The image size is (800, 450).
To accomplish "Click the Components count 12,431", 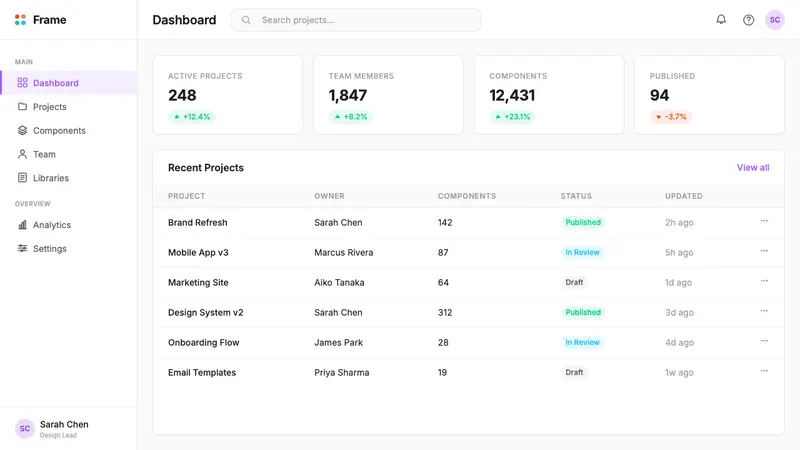I will (x=512, y=95).
